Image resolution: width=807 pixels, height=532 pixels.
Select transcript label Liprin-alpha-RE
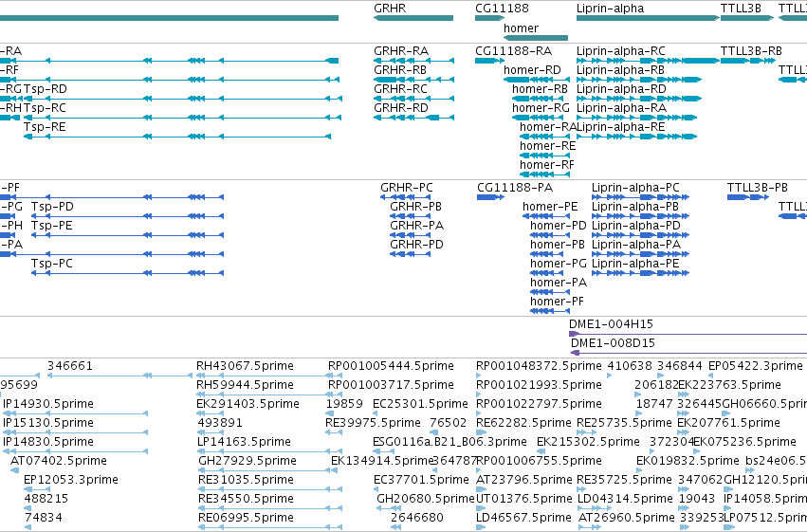click(x=620, y=127)
